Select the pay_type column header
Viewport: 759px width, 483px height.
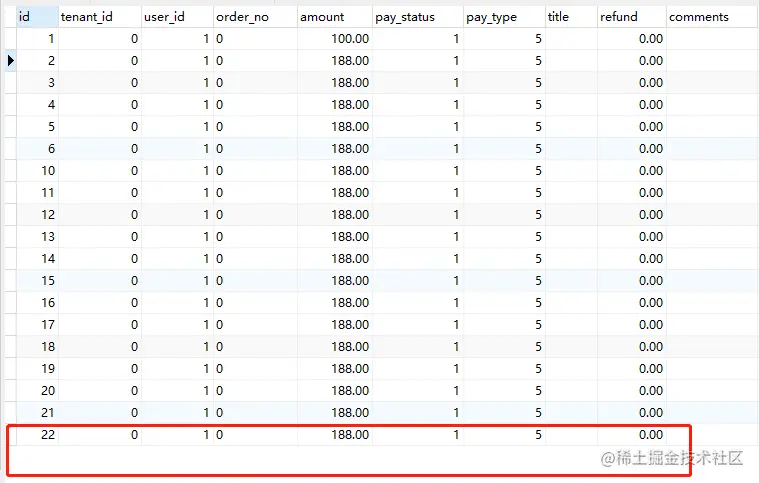504,17
